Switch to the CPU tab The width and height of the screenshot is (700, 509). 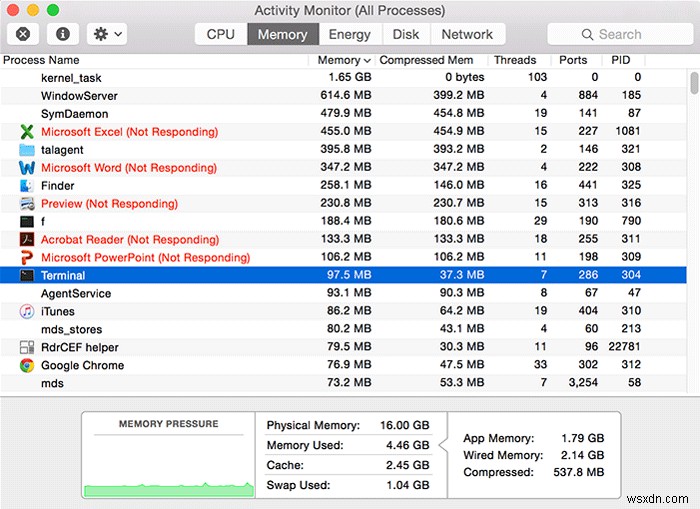click(220, 34)
